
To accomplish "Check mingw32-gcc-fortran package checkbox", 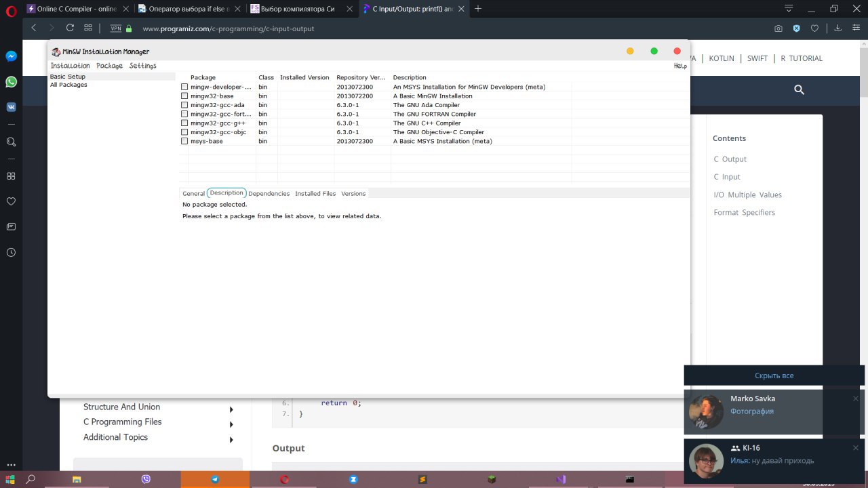I will click(x=184, y=114).
